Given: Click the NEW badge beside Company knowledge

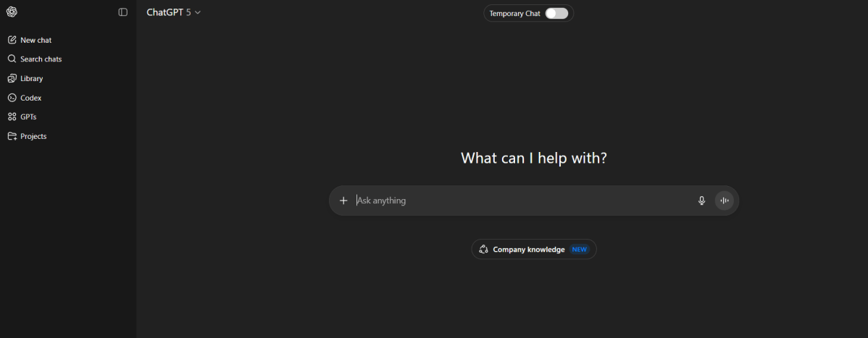Looking at the screenshot, I should click(x=579, y=250).
